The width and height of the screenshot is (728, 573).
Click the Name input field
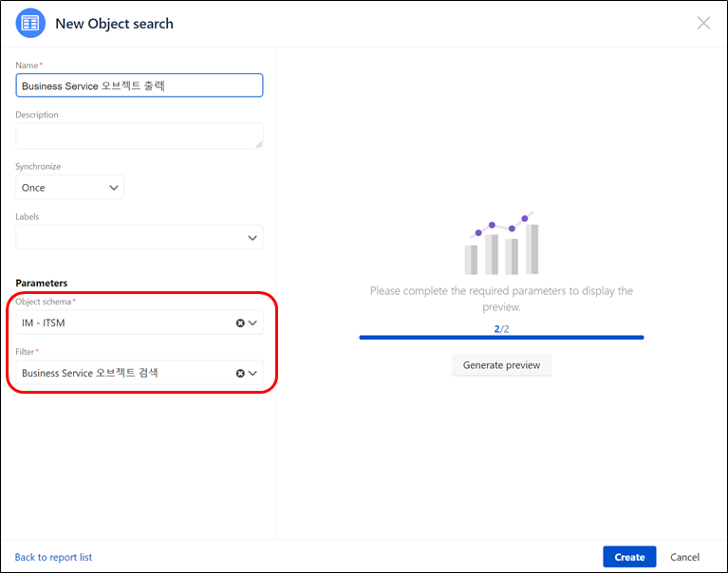[140, 85]
